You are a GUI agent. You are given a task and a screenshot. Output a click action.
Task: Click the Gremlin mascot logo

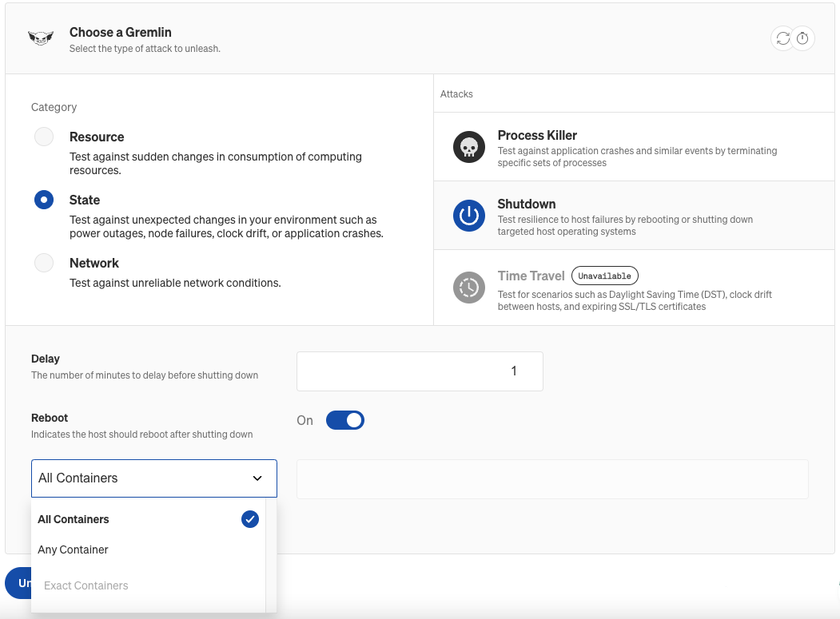(41, 38)
